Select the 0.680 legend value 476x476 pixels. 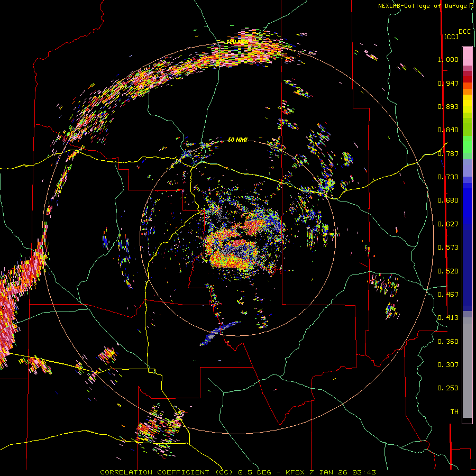coord(448,200)
